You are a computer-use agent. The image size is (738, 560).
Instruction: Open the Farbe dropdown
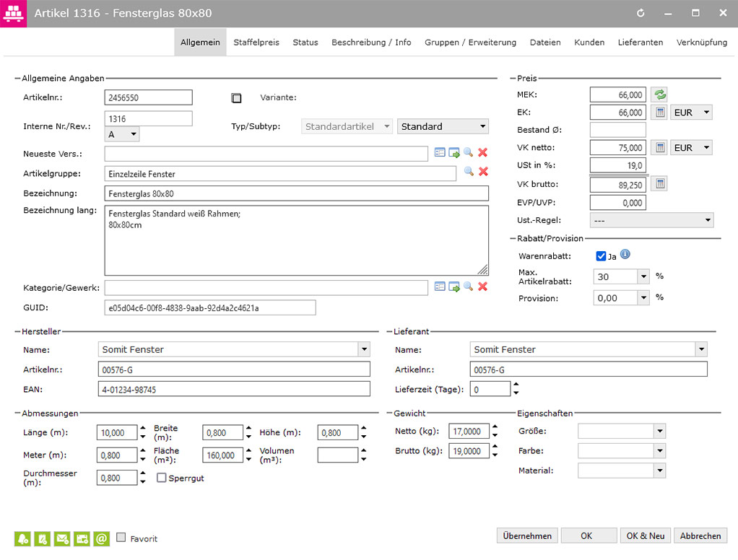pyautogui.click(x=660, y=451)
